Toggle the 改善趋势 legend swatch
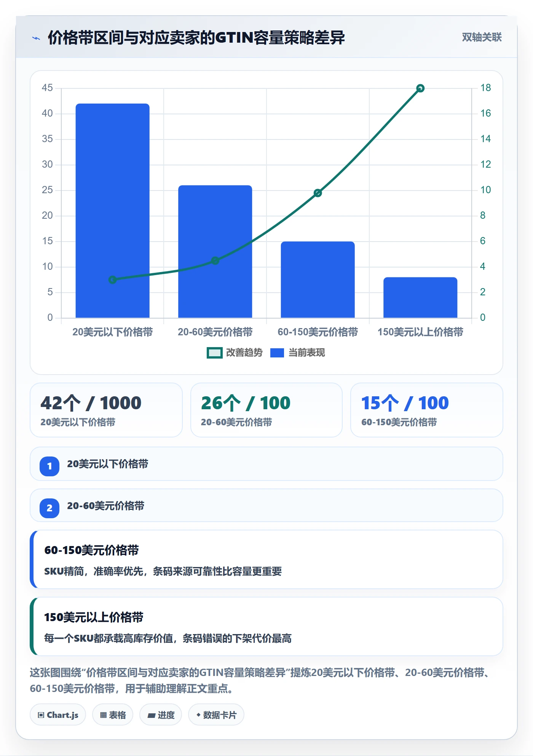Screen dimensions: 533x756 coord(215,353)
